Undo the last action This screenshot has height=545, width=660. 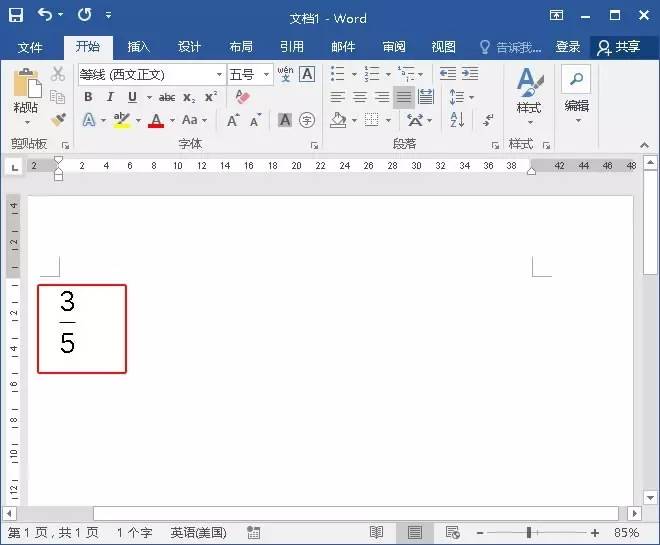(45, 15)
